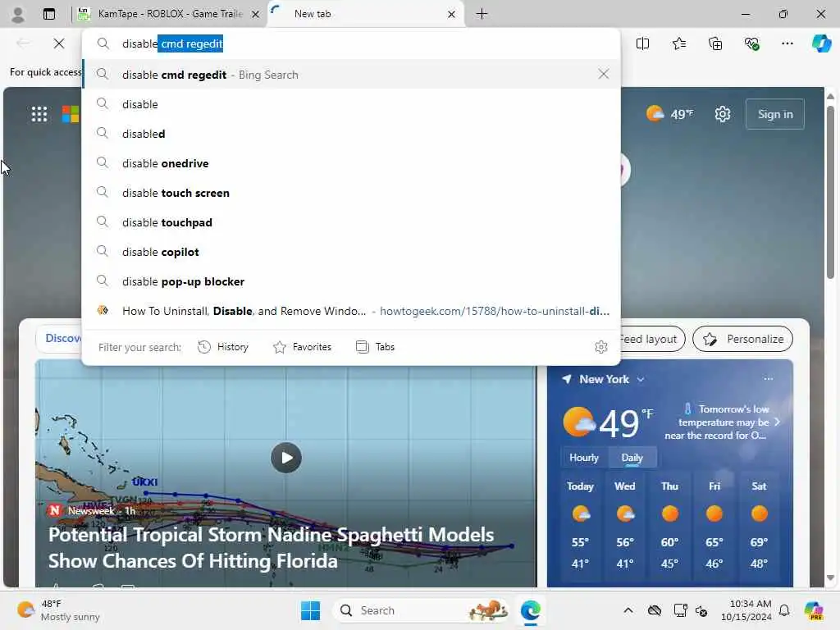Open the Favorites star icon
The height and width of the screenshot is (630, 840).
[x=678, y=43]
